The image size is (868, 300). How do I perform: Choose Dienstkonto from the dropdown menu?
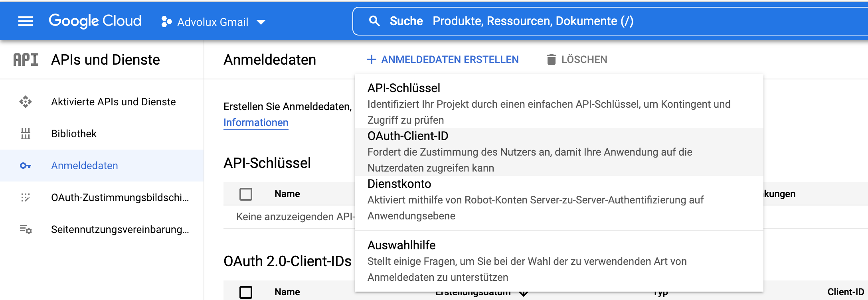coord(559,200)
